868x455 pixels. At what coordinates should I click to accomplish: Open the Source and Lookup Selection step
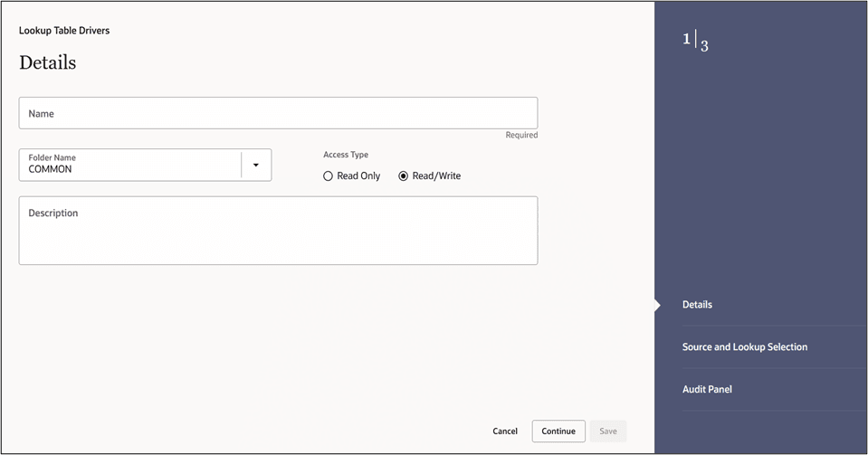[x=745, y=347]
